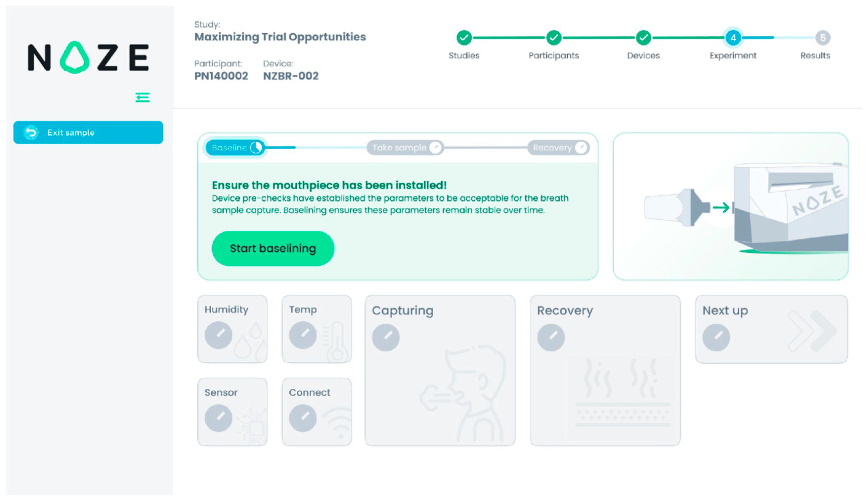868x502 pixels.
Task: Open the Studies step in the progress tracker
Action: (464, 38)
